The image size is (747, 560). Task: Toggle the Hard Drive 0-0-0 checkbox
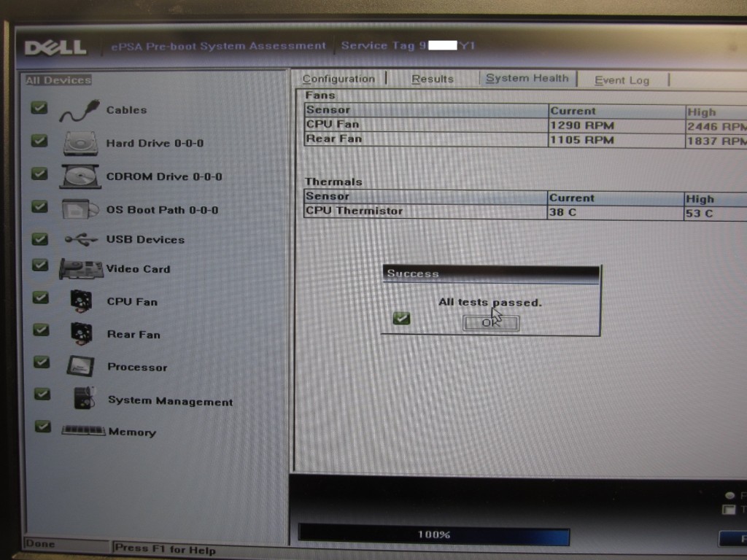[x=39, y=141]
